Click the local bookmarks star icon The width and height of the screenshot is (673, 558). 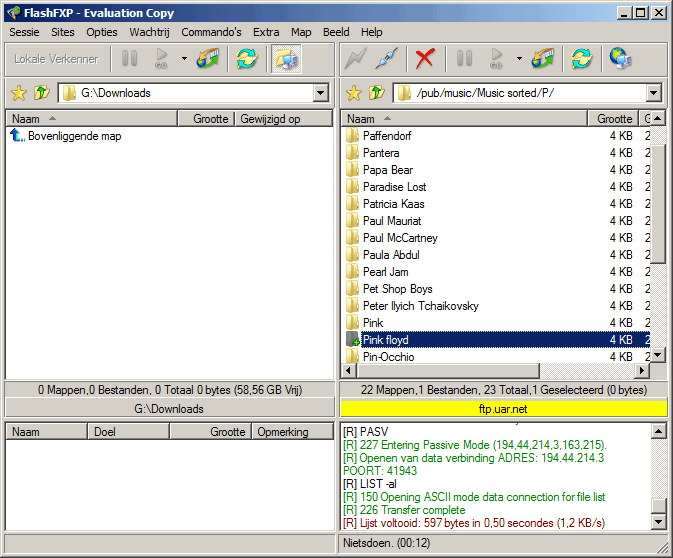click(19, 93)
